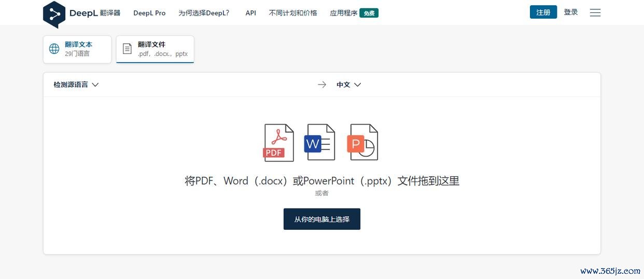Click the DeepL logo icon
The width and height of the screenshot is (644, 279).
[x=54, y=14]
